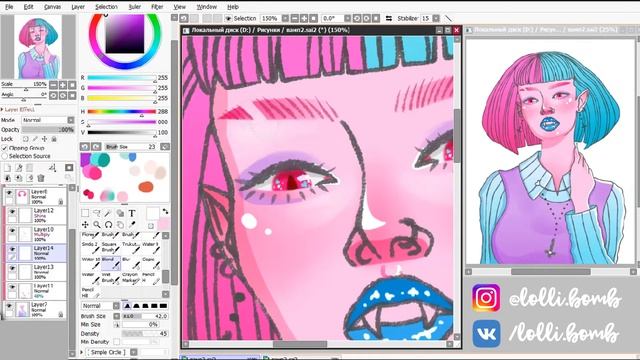Viewport: 640px width, 360px height.
Task: Rotate canvas clockwise in toolbar
Action: (x=366, y=18)
